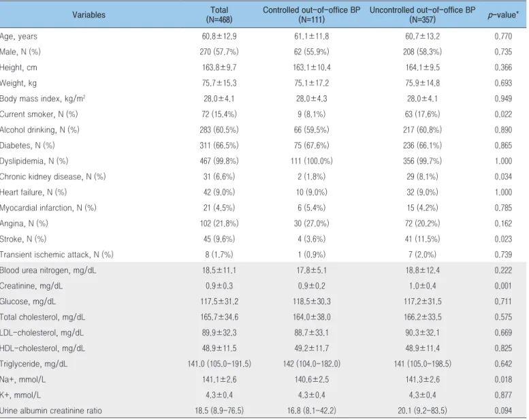Click total TIA value '8 (1.7%)'
The image size is (529, 420).
(x=219, y=255)
